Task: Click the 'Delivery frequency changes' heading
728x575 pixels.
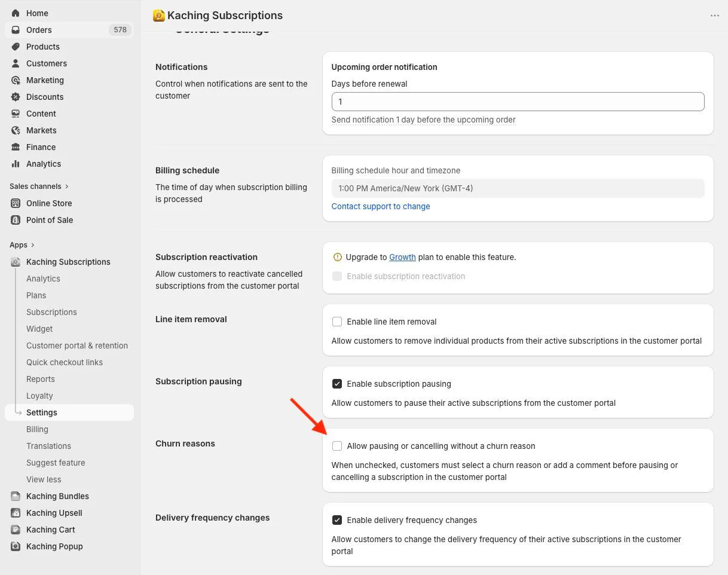Action: click(x=212, y=518)
